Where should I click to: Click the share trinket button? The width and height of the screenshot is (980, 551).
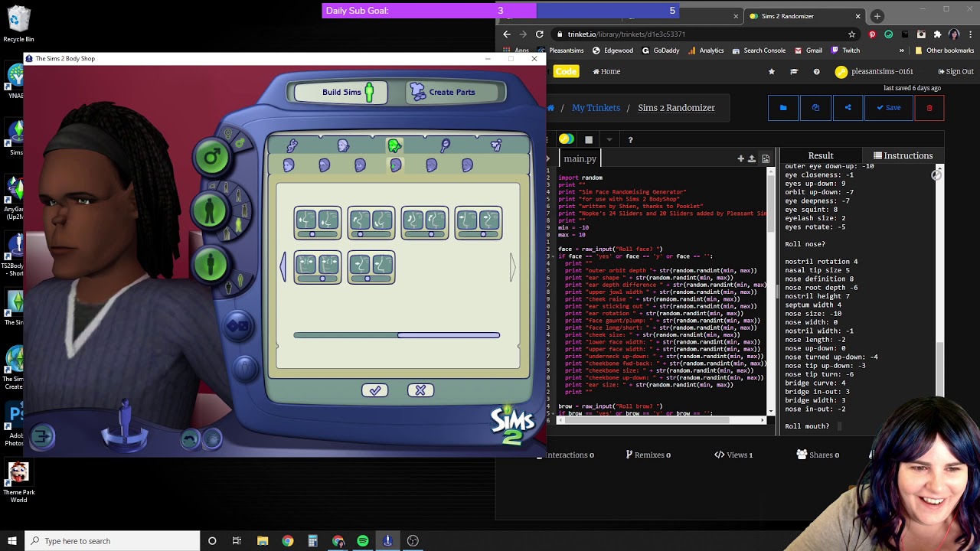(848, 108)
